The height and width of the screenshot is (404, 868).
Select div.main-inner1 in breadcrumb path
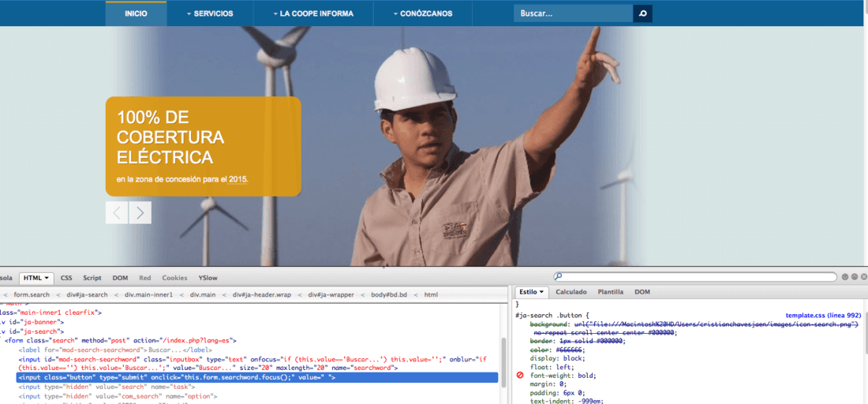click(x=148, y=295)
